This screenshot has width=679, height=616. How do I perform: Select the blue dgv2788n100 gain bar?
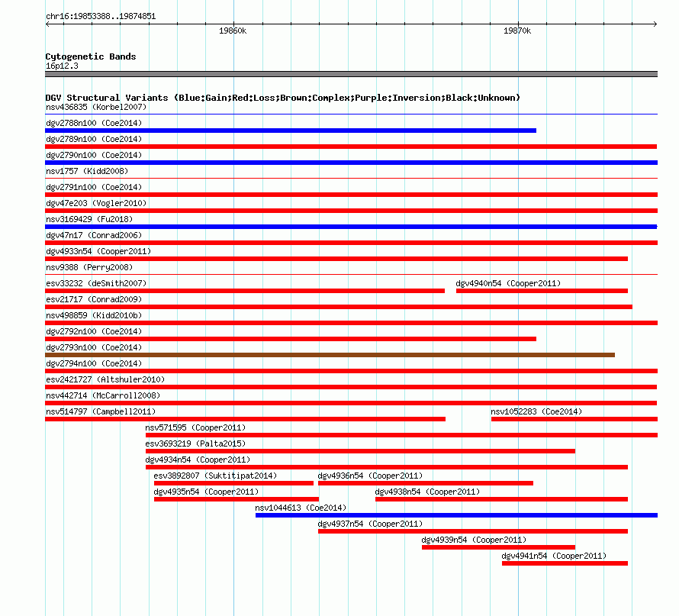point(291,131)
